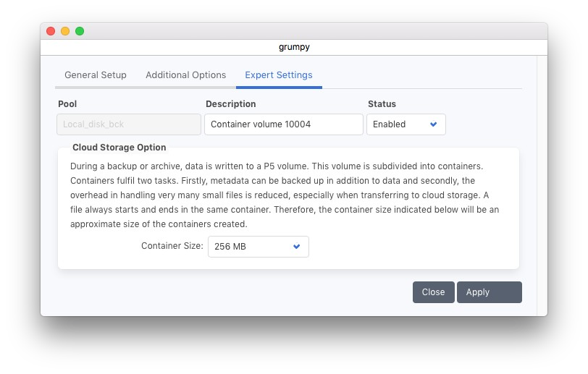Viewport: 588px width, 374px height.
Task: Click the chevron arrow in Container Size
Action: 296,247
